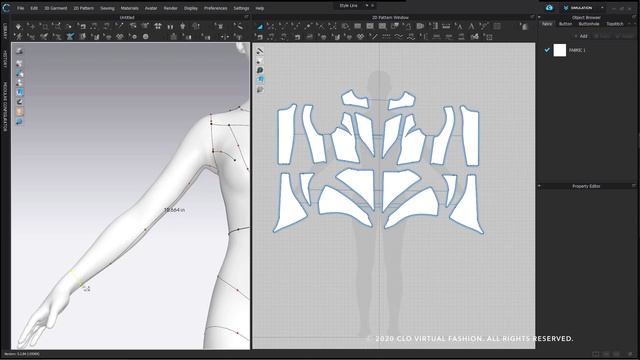The image size is (640, 360).
Task: Click the dashed line stitch tool
Action: [x=386, y=37]
